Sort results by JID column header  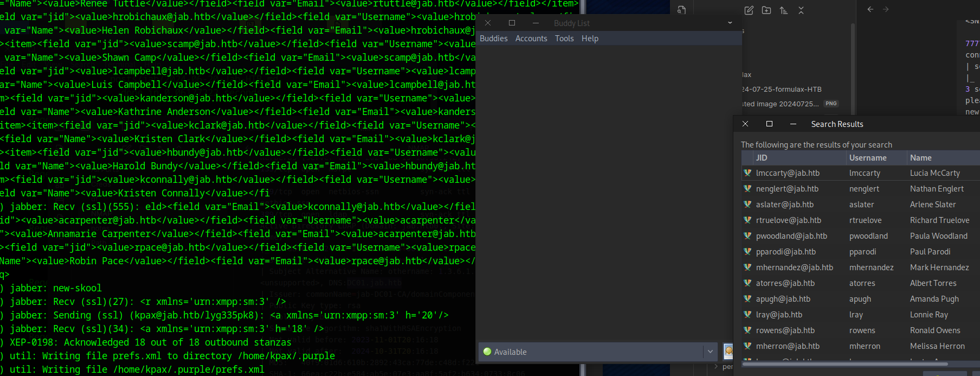[762, 158]
